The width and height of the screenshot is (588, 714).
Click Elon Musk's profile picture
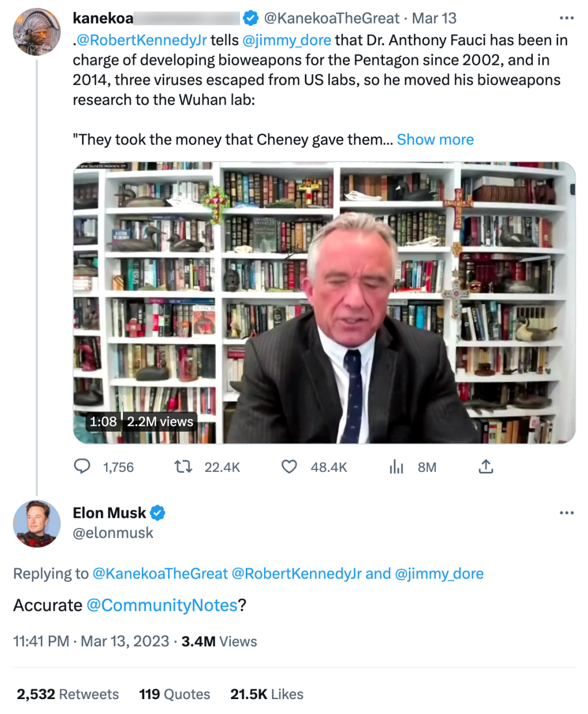point(37,524)
